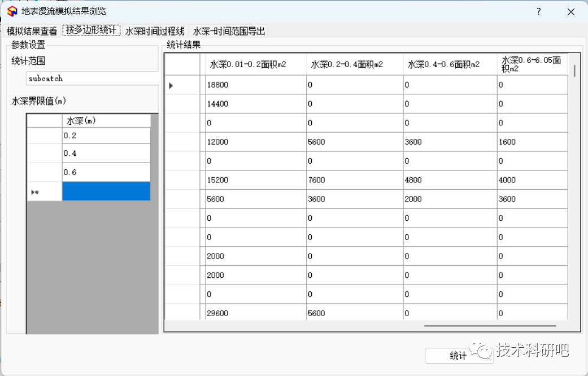Select the 0.4 water depth cell
Image resolution: width=588 pixels, height=376 pixels.
point(106,153)
